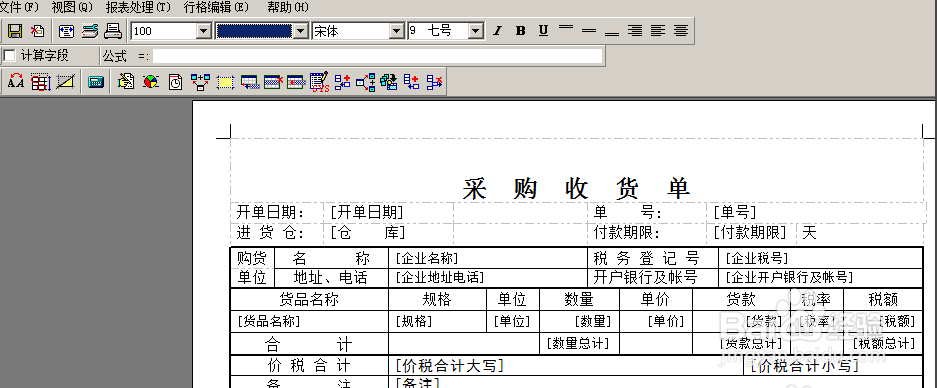937x388 pixels.
Task: Click the document with clock icon
Action: 175,82
